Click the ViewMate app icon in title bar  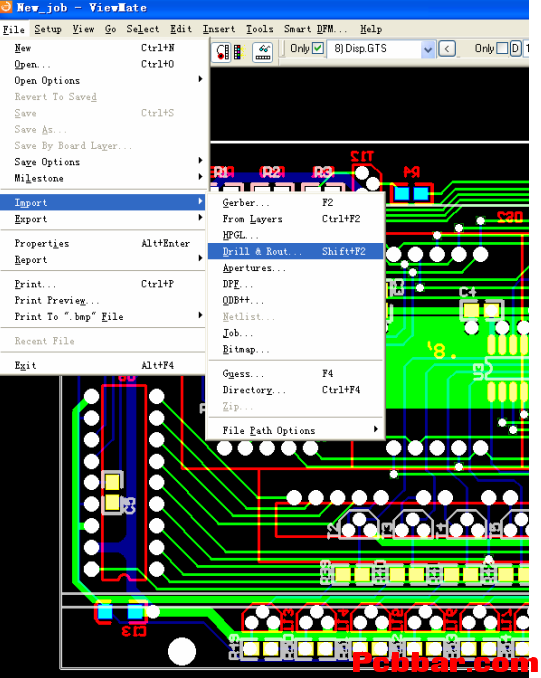[x=6, y=6]
